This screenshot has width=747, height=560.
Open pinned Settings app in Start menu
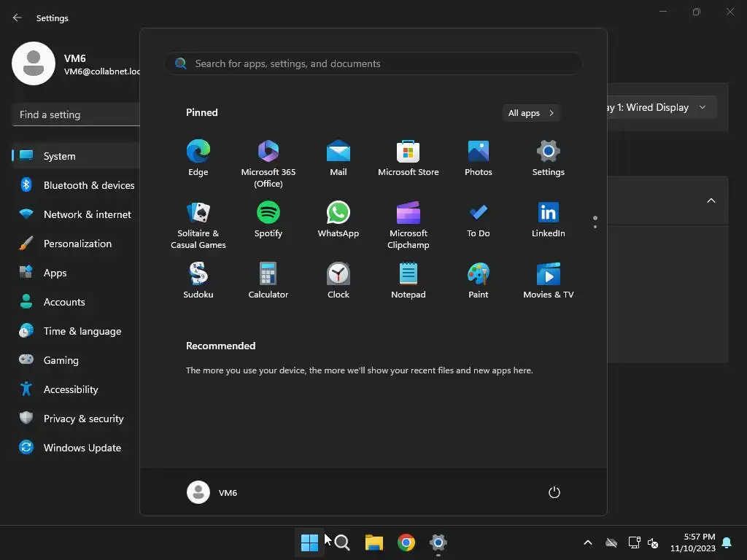[549, 158]
